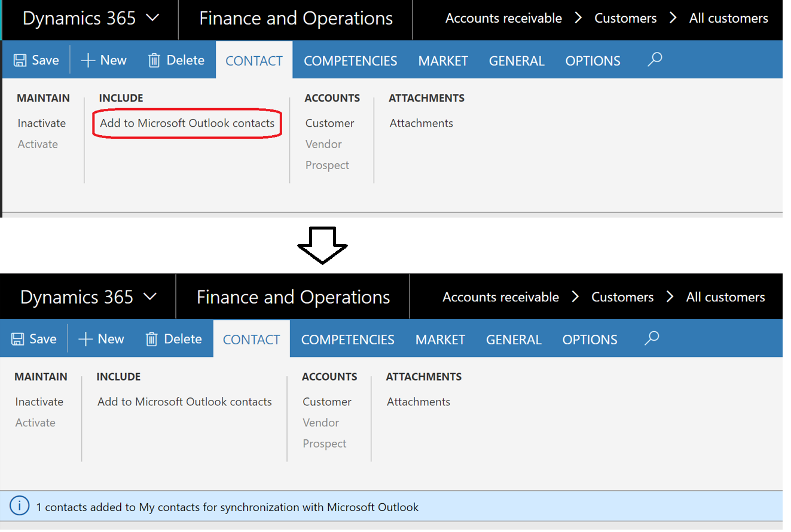Open Vendor account in lower Accounts group

pos(321,423)
